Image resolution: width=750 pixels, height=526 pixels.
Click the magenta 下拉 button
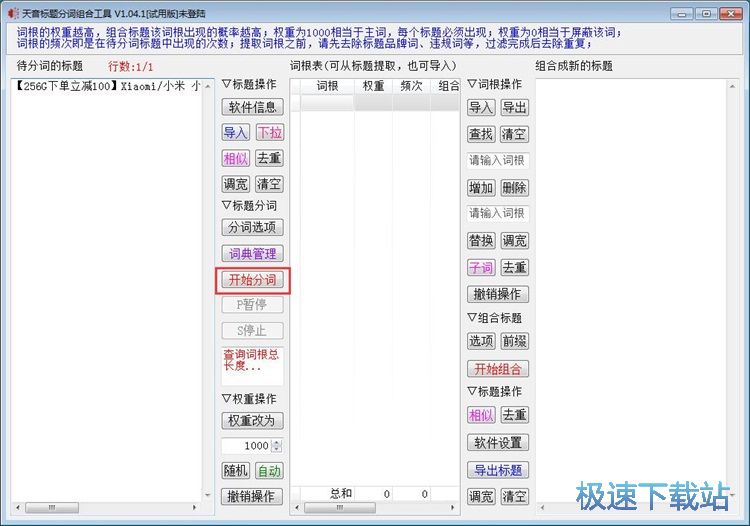tap(268, 133)
